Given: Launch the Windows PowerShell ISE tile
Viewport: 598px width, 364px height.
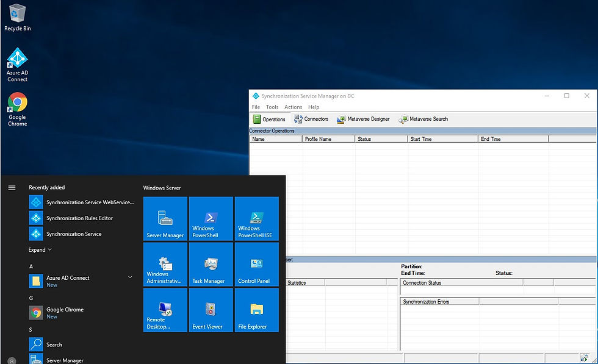Looking at the screenshot, I should point(257,219).
